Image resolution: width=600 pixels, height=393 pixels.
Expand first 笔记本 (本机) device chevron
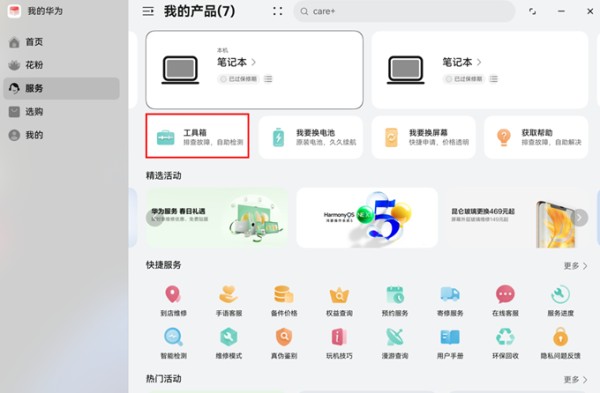coord(254,62)
